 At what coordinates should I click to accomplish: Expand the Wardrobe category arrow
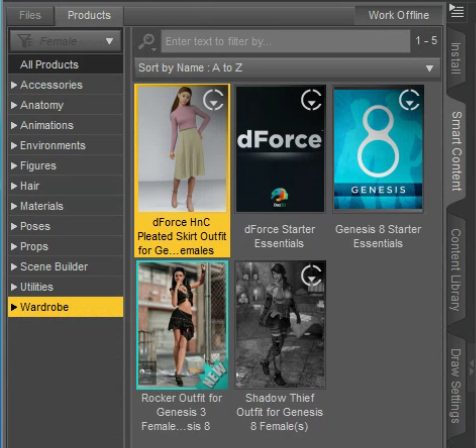[x=14, y=307]
